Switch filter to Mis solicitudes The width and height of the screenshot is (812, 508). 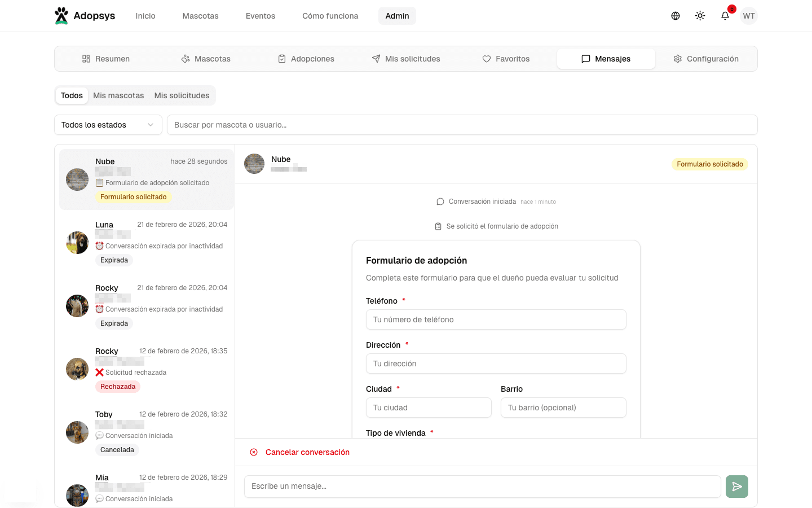pos(182,95)
